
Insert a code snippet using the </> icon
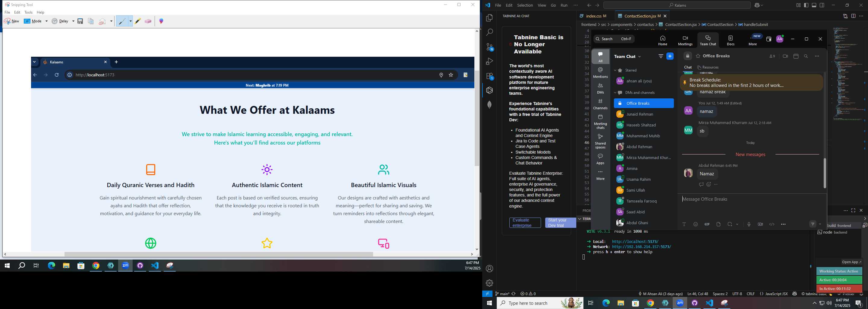pos(772,224)
